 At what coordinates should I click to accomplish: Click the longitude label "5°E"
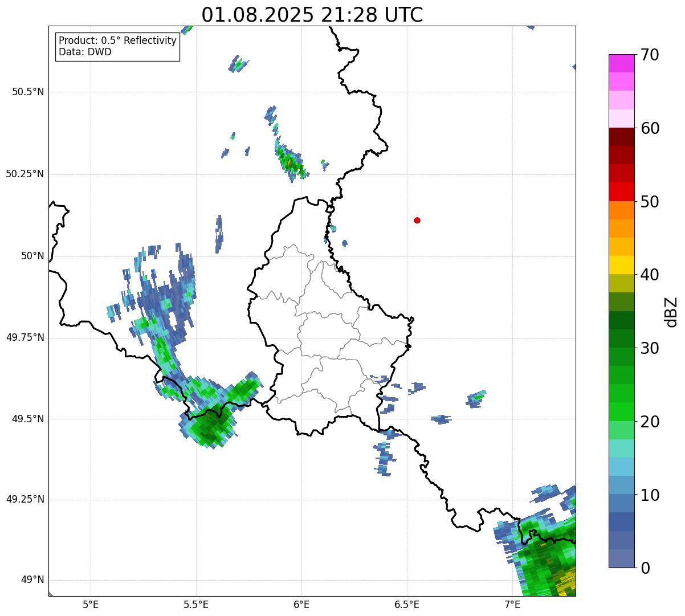tap(91, 605)
